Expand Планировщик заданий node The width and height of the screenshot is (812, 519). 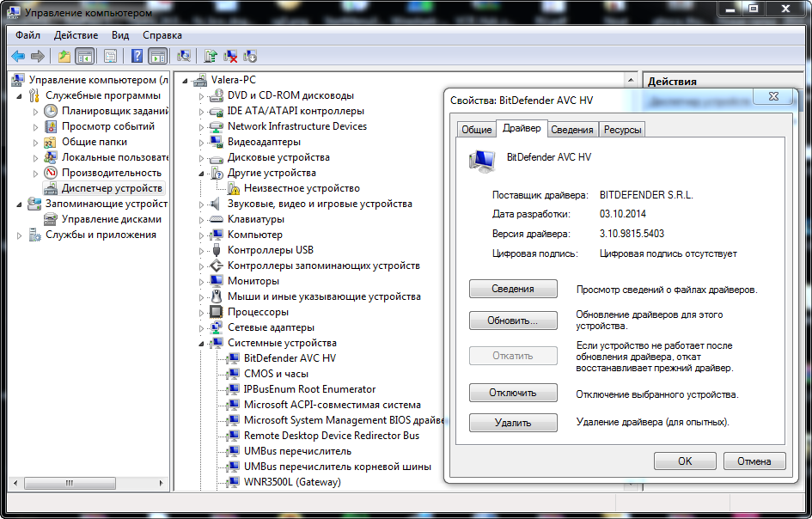coord(36,112)
